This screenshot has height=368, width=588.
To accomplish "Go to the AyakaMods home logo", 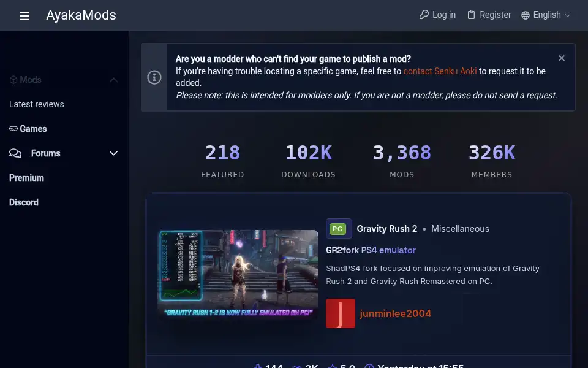I will pos(81,15).
